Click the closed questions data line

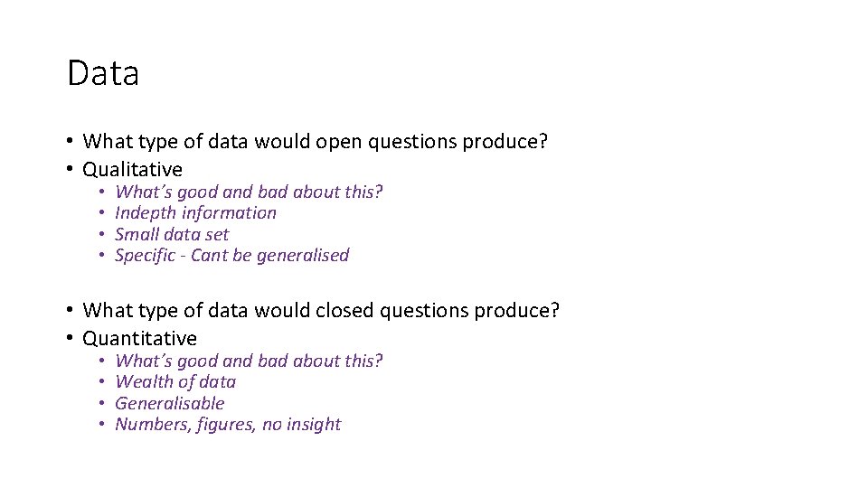[321, 310]
